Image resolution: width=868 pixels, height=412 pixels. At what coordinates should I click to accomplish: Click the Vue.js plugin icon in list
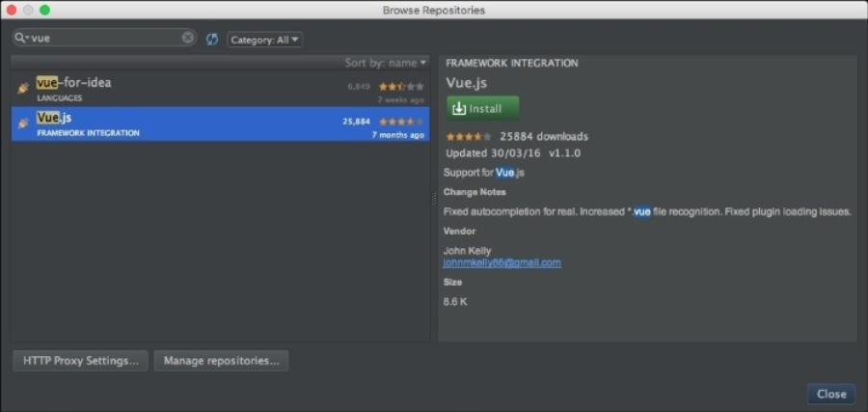[x=23, y=124]
